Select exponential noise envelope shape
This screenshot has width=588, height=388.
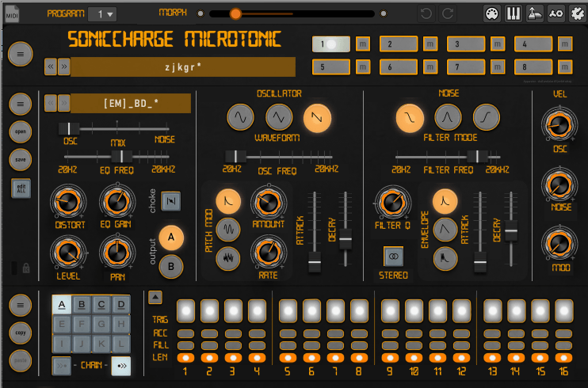pyautogui.click(x=445, y=201)
